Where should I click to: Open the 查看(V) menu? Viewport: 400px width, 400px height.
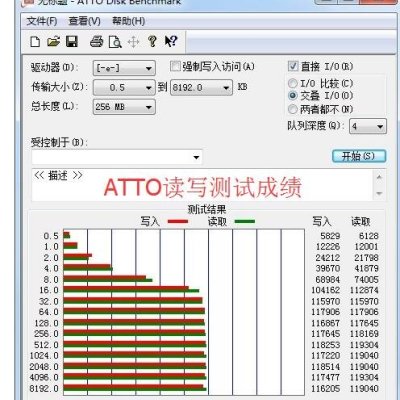84,21
